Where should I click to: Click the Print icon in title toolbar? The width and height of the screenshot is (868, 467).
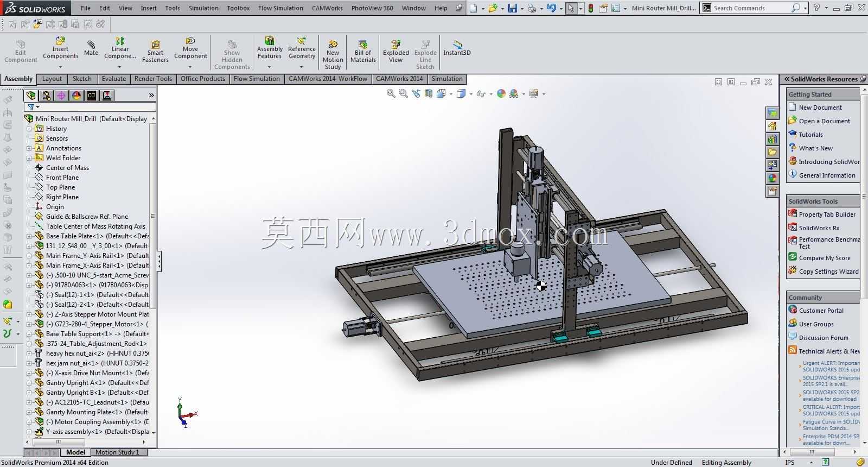point(532,8)
